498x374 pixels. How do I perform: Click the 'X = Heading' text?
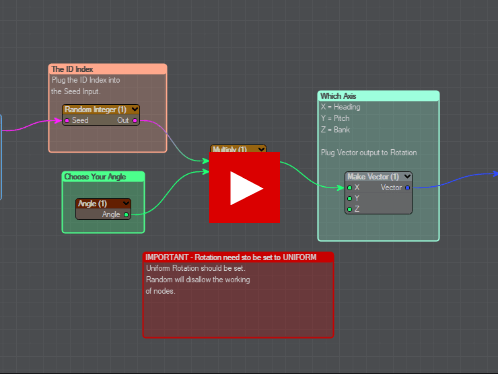[340, 107]
